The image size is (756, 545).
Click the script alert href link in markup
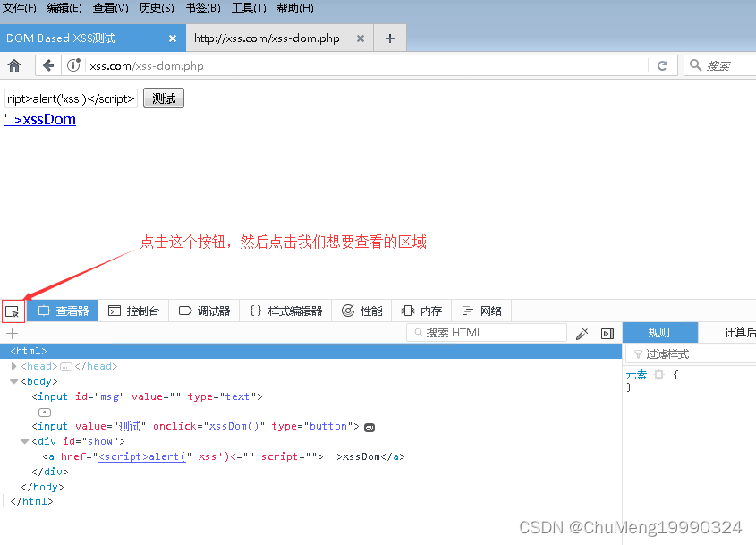141,456
